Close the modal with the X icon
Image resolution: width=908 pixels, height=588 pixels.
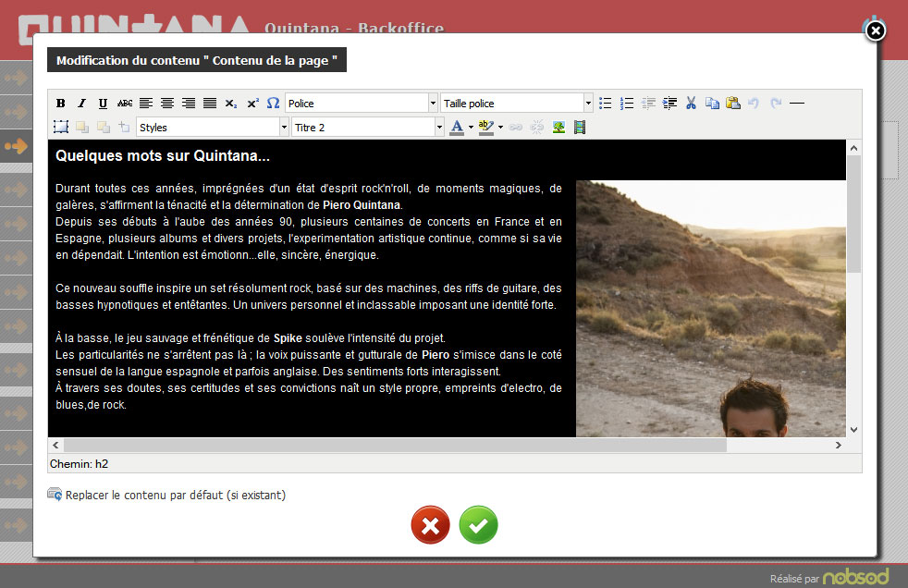[876, 31]
